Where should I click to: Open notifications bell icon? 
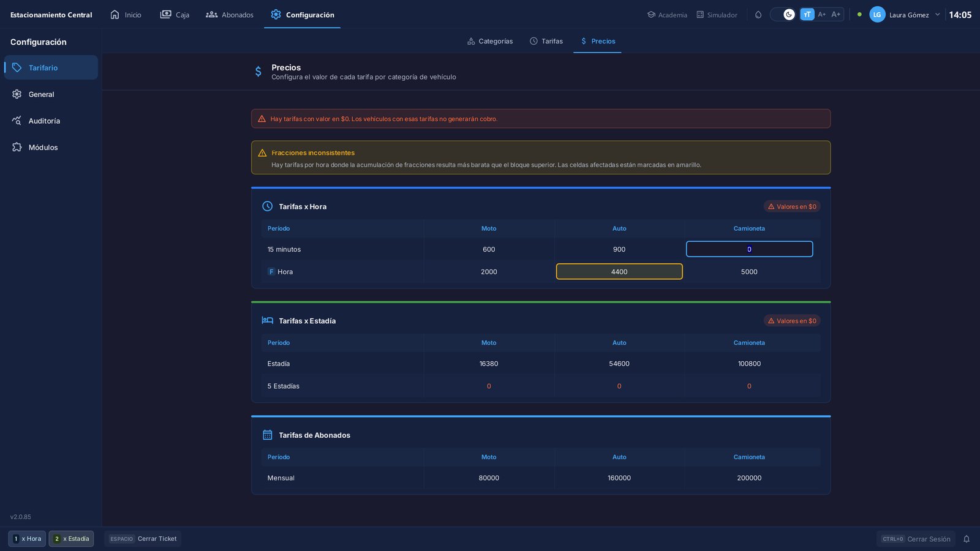(x=967, y=539)
